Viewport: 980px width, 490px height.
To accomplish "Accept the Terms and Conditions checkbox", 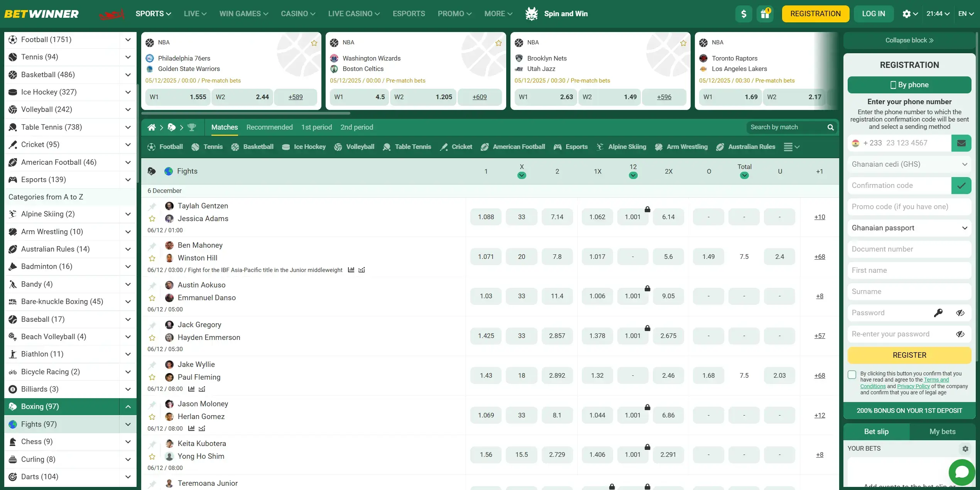I will [852, 375].
